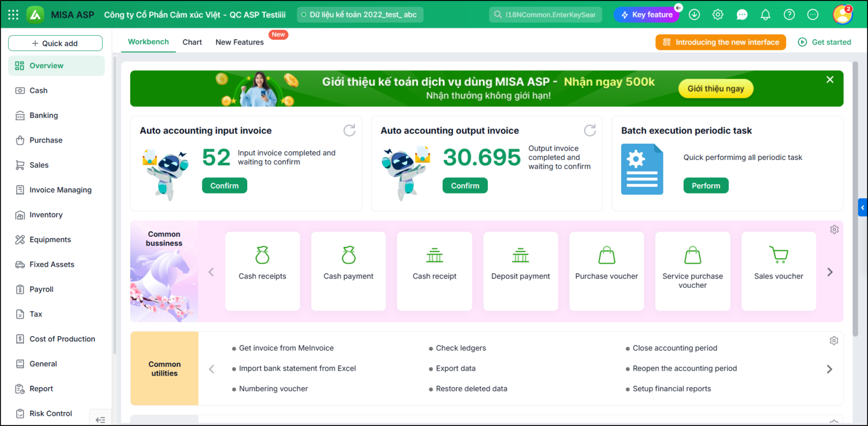Open the Sales module
This screenshot has width=868, height=426.
[56, 165]
